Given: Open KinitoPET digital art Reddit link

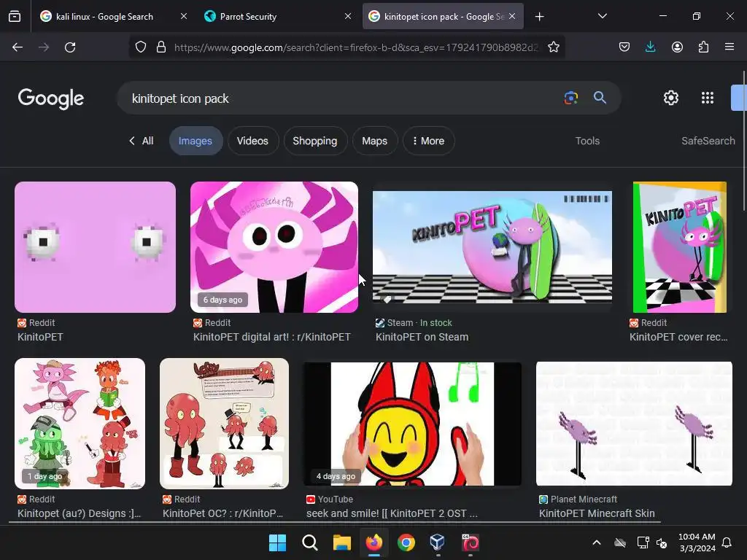Looking at the screenshot, I should point(271,337).
